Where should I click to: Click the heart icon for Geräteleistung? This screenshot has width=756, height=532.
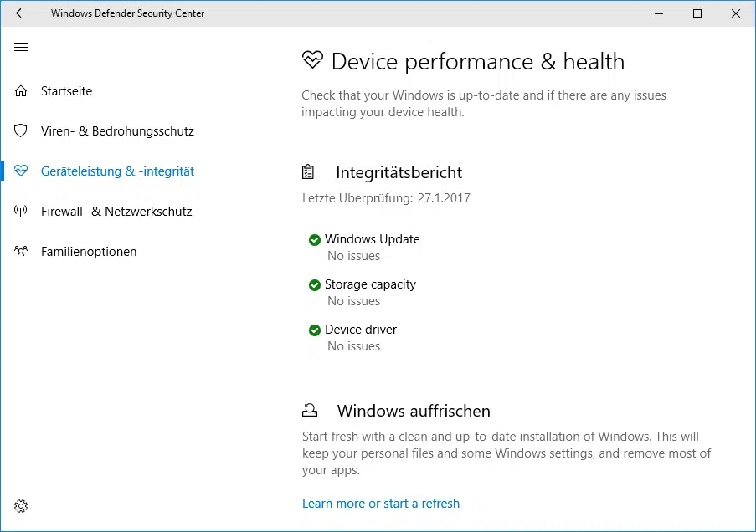point(21,171)
